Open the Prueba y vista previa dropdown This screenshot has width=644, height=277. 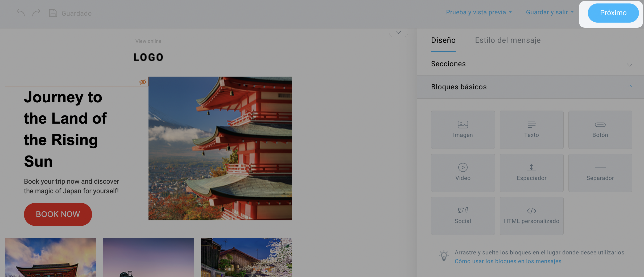479,12
